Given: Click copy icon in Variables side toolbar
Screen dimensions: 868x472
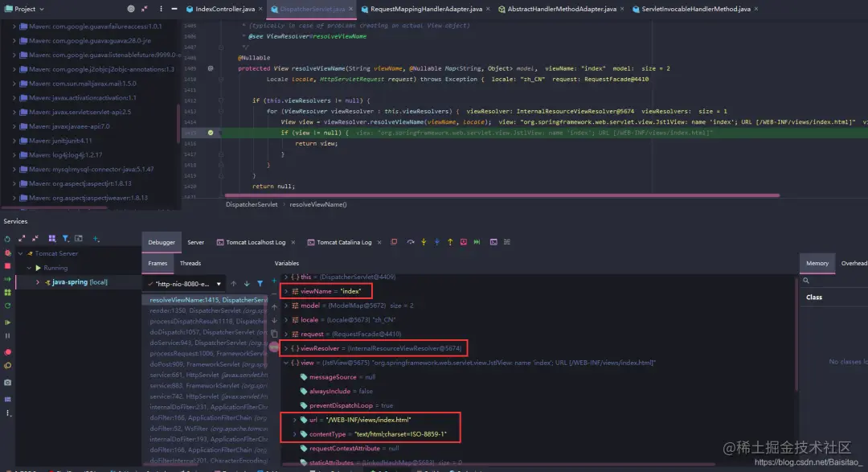Looking at the screenshot, I should (274, 334).
